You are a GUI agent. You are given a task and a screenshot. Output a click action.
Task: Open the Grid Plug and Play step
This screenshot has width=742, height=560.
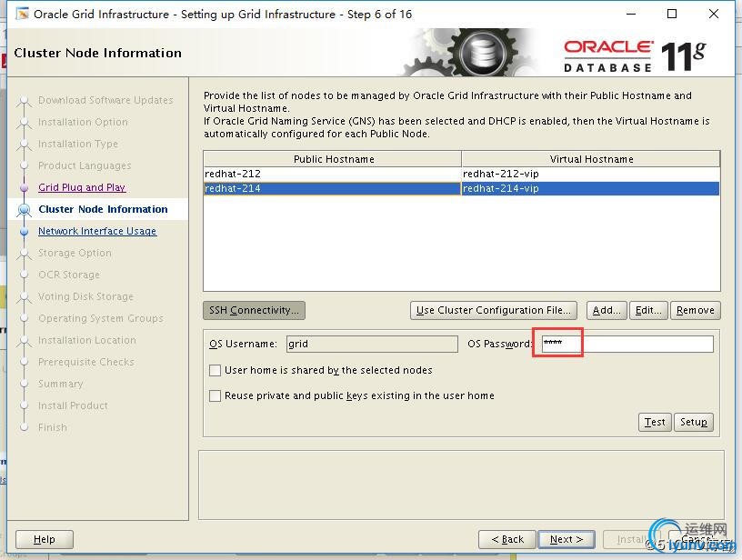coord(82,187)
